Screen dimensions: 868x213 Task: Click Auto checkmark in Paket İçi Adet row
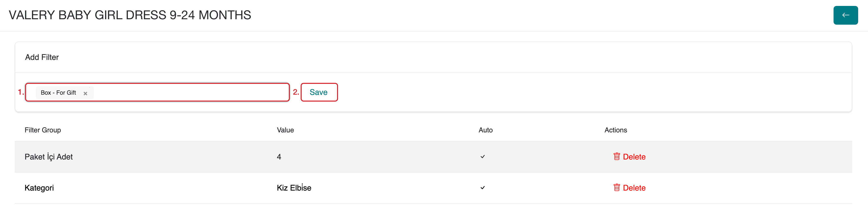(x=482, y=157)
